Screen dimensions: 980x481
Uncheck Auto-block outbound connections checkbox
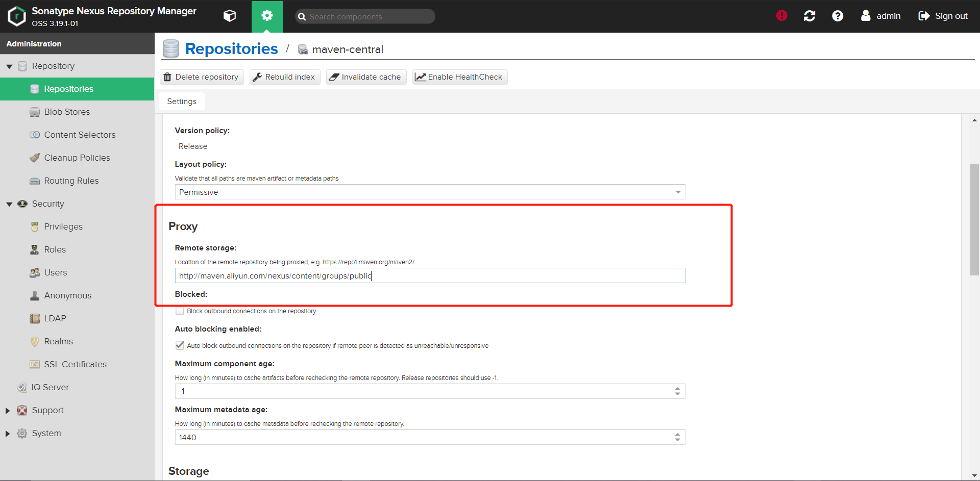click(x=180, y=345)
